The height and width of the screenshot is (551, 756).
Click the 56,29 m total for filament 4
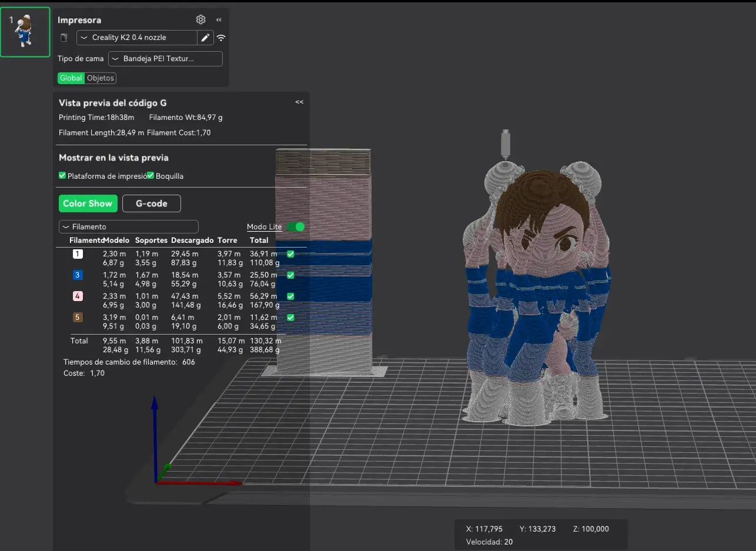pyautogui.click(x=263, y=296)
